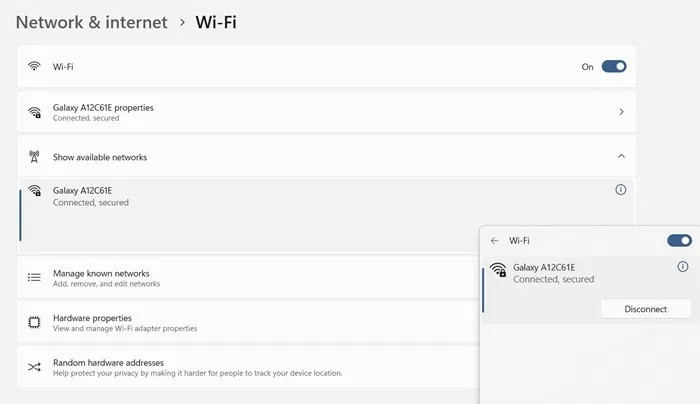The image size is (700, 404).
Task: Open info icon for Galaxy A12C61E in settings list
Action: 620,190
